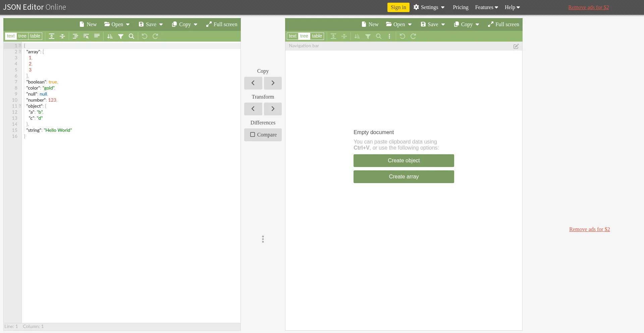Click compact JSON icon in left editor toolbar
The height and width of the screenshot is (333, 644).
pos(97,36)
